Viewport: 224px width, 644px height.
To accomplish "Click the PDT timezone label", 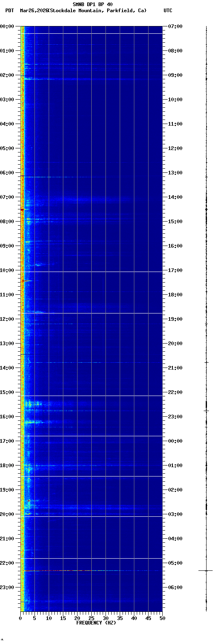I will click(9, 11).
